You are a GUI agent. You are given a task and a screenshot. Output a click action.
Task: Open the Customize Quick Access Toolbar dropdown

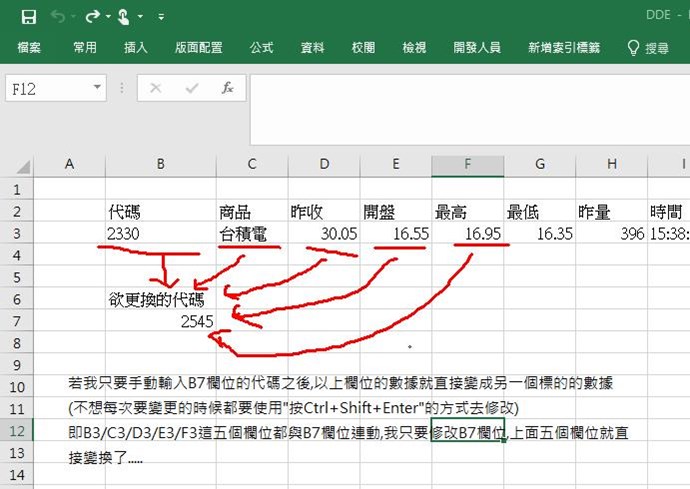[161, 17]
